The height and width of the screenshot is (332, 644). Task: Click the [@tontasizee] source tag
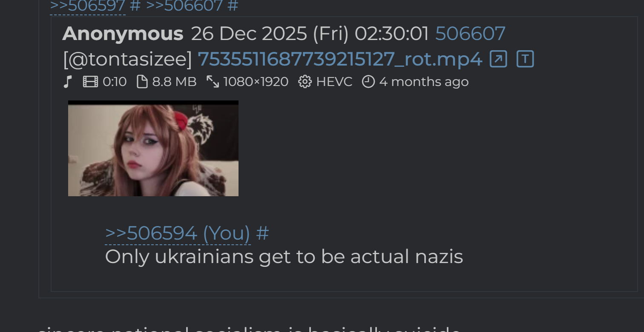pyautogui.click(x=127, y=60)
